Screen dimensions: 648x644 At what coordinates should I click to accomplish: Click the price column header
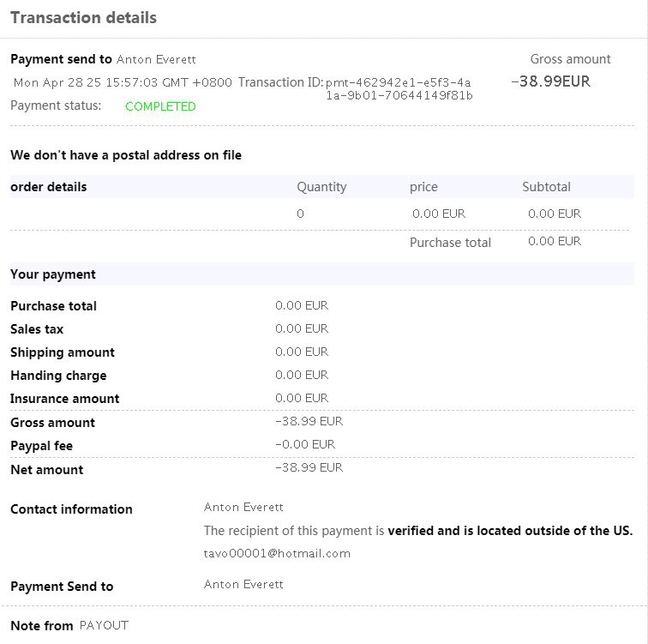423,187
